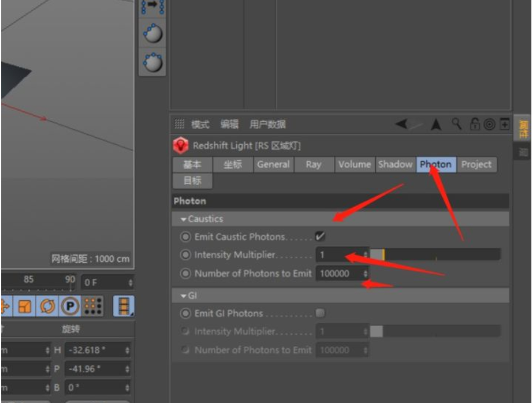Screen dimensions: 532x403
Task: Click the Caustics Intensity Multiplier animation dot
Action: (185, 255)
